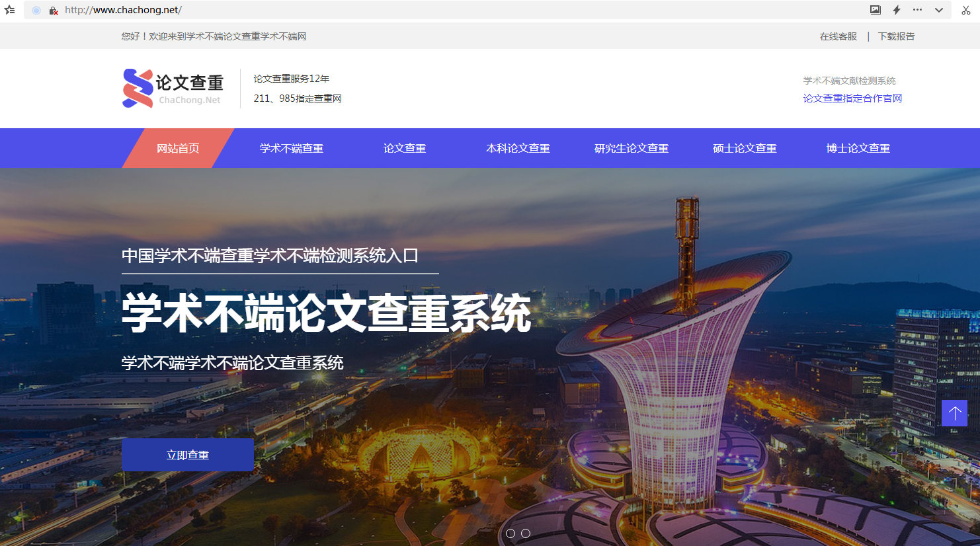Open the image gallery icon in address bar
This screenshot has height=546, width=980.
[x=876, y=10]
